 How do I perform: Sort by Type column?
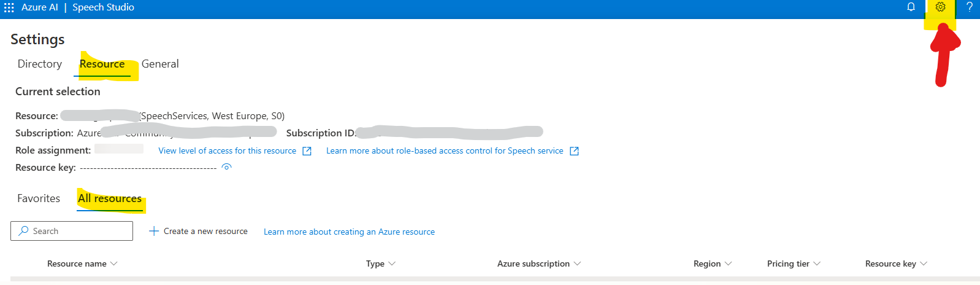tap(381, 264)
